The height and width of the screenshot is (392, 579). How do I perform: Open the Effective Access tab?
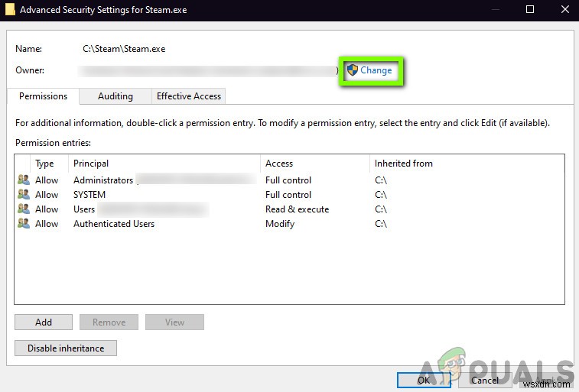[189, 96]
